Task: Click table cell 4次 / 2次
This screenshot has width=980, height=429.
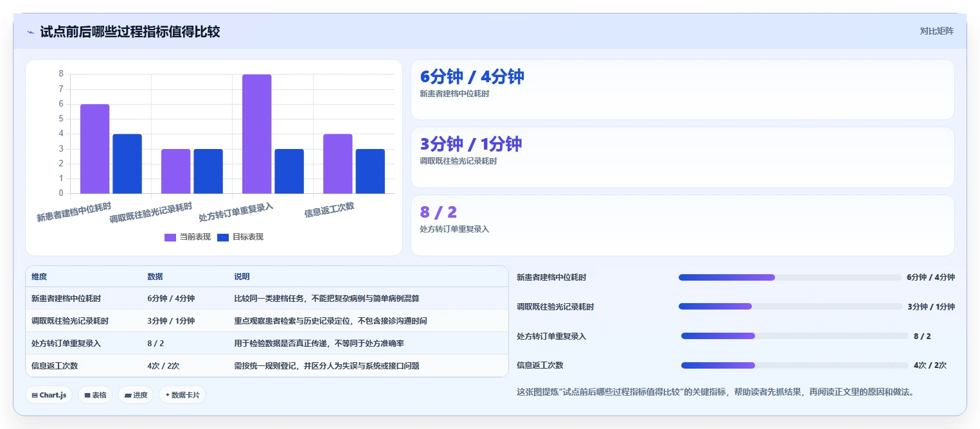Action: (x=163, y=366)
